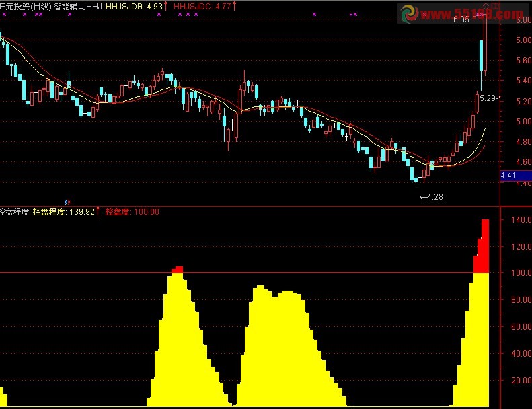Click the 55188 website logo icon
Screen dimensions: 532x409
(411, 14)
